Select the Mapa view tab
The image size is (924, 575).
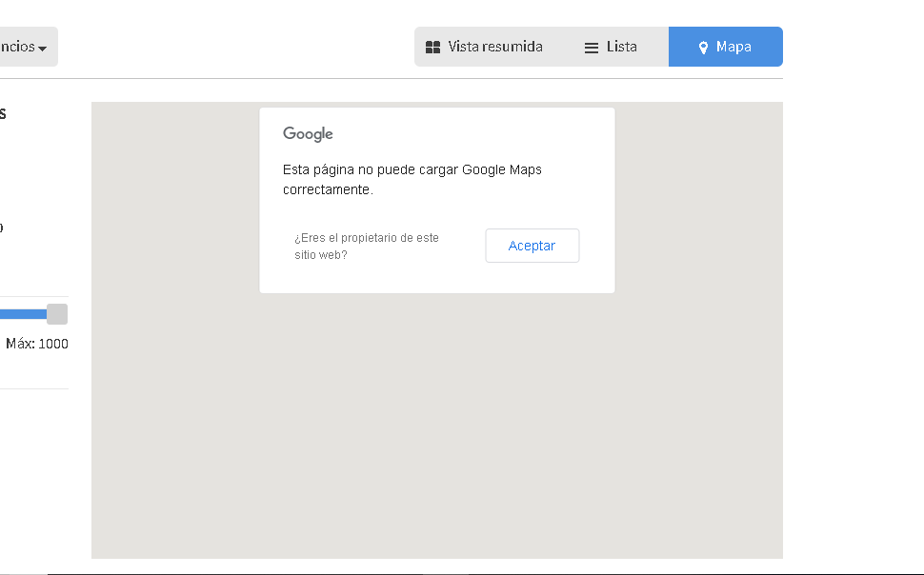tap(726, 47)
